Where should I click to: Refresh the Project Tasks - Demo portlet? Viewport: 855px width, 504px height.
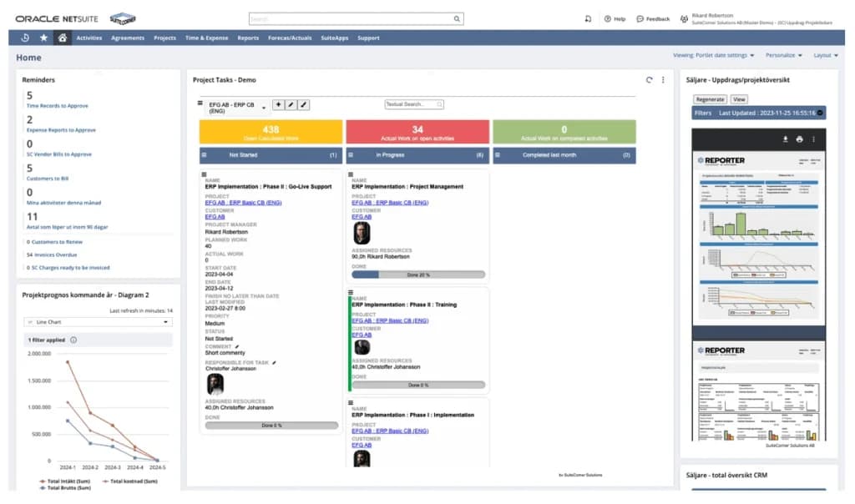point(649,79)
